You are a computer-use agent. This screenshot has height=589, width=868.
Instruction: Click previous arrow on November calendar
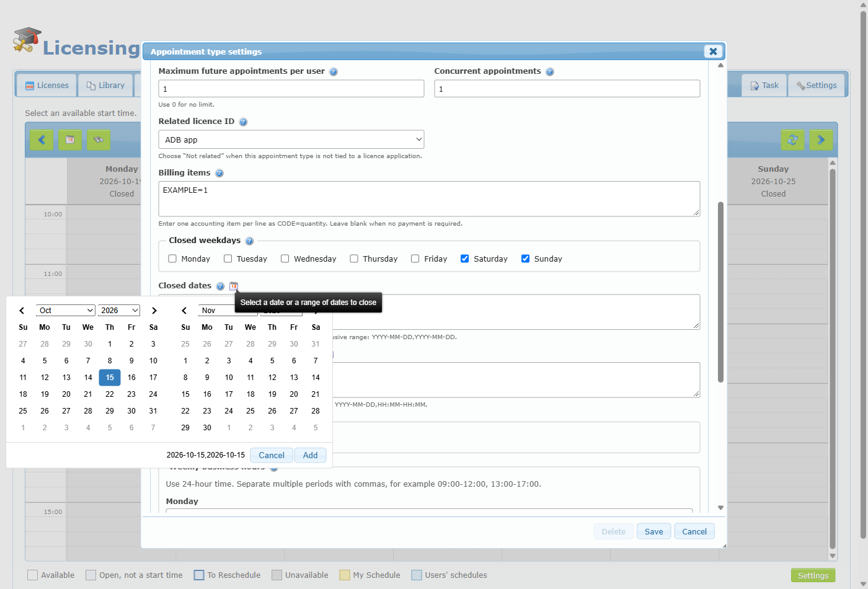(x=184, y=311)
